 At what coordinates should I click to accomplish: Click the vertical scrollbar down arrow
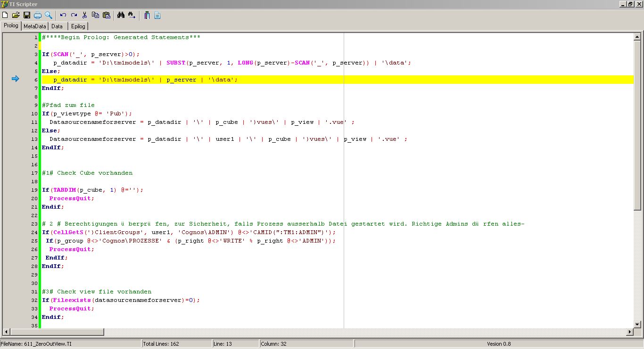(x=637, y=324)
